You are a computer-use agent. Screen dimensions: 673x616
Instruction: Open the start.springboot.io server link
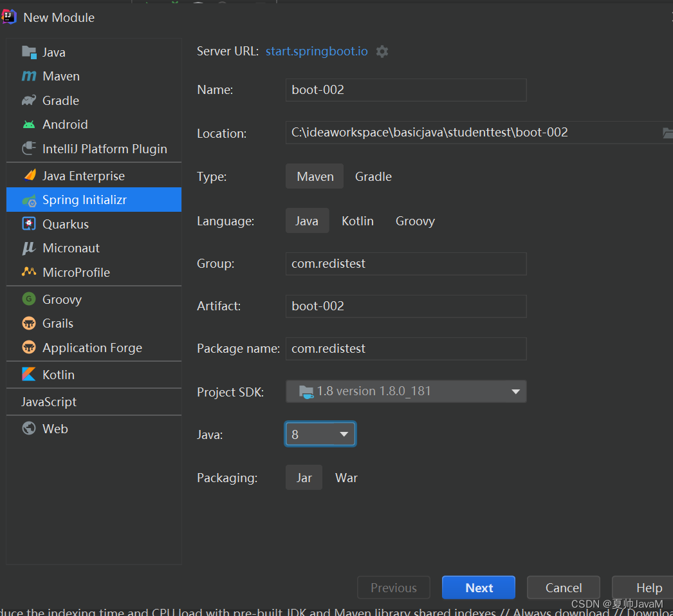tap(316, 51)
